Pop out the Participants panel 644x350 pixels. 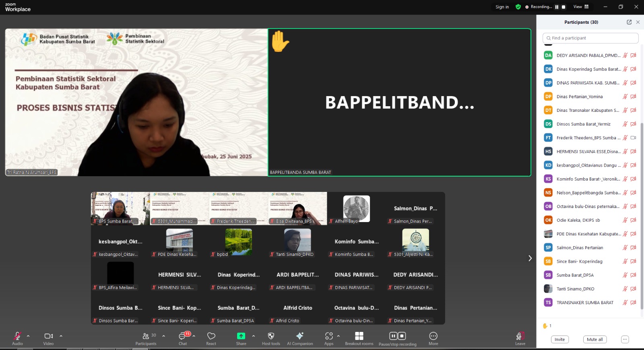coord(629,22)
